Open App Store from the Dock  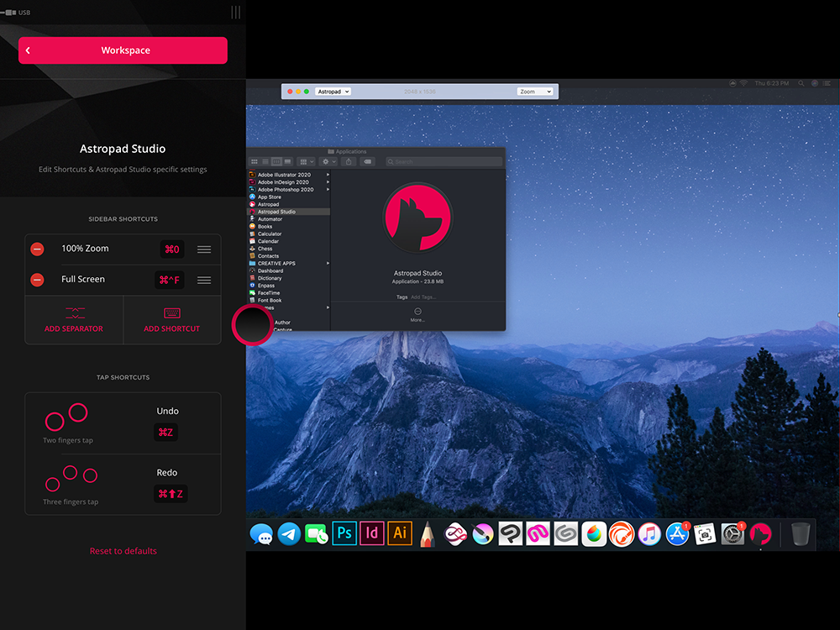(677, 534)
